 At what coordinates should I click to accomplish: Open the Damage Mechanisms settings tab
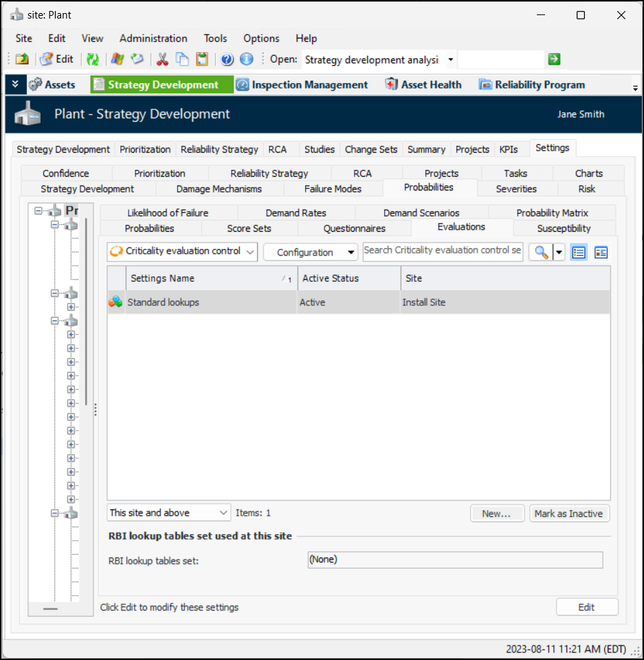point(219,189)
